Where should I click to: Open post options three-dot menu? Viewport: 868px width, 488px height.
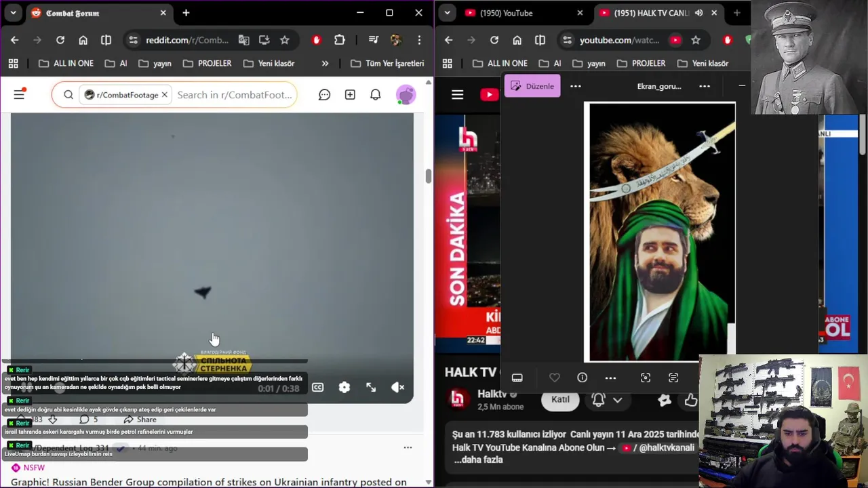[x=408, y=447]
